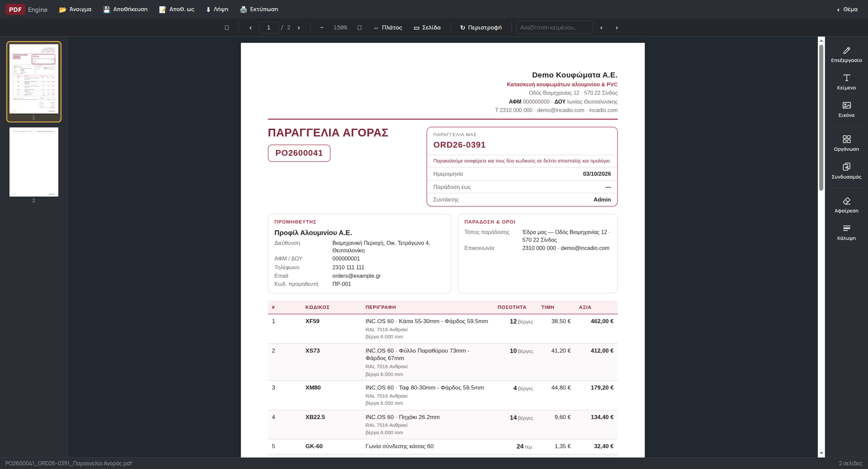Viewport: 868px width, 469px height.
Task: Click scrollbar down arrow
Action: (821, 453)
